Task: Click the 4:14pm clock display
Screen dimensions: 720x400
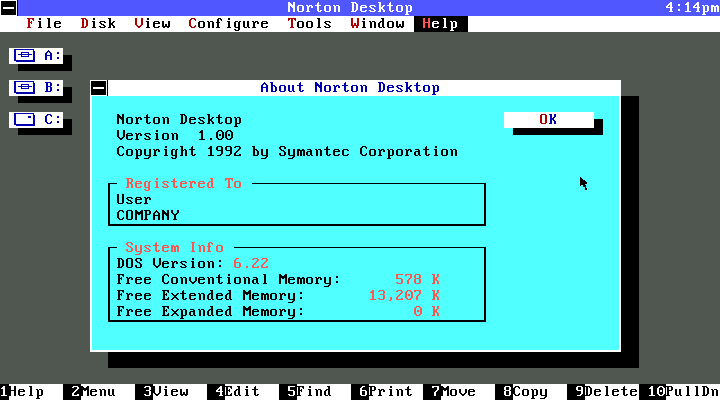Action: [x=692, y=8]
